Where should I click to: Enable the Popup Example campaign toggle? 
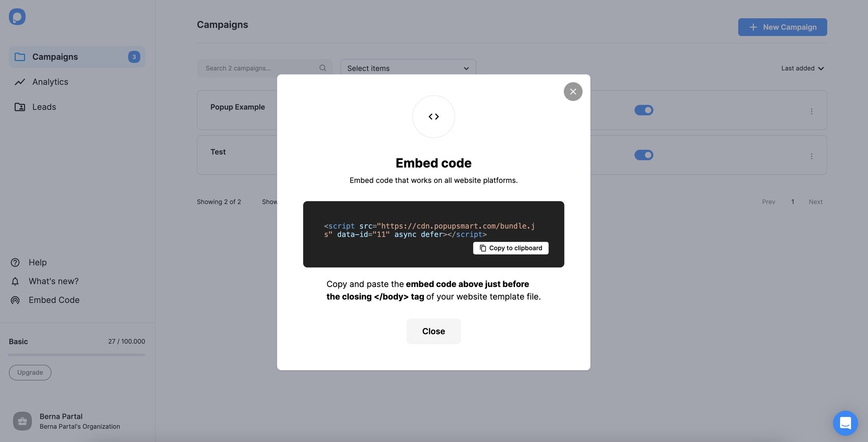644,110
